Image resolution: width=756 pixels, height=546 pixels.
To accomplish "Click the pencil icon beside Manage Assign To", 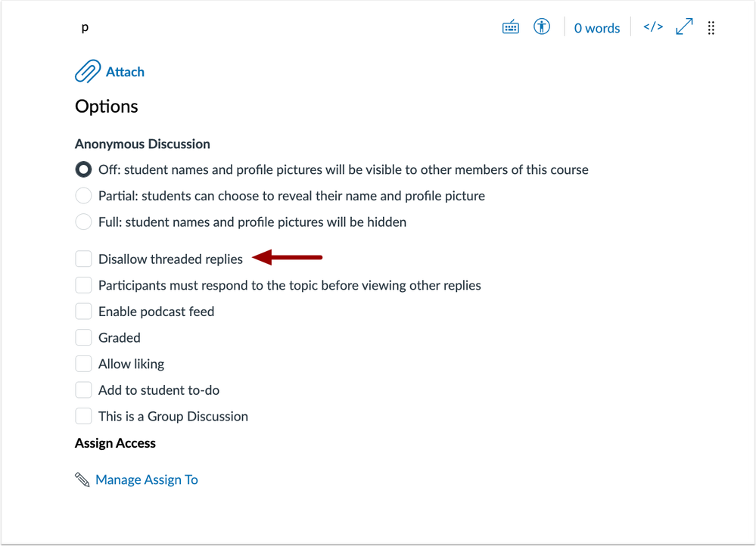I will pos(82,479).
